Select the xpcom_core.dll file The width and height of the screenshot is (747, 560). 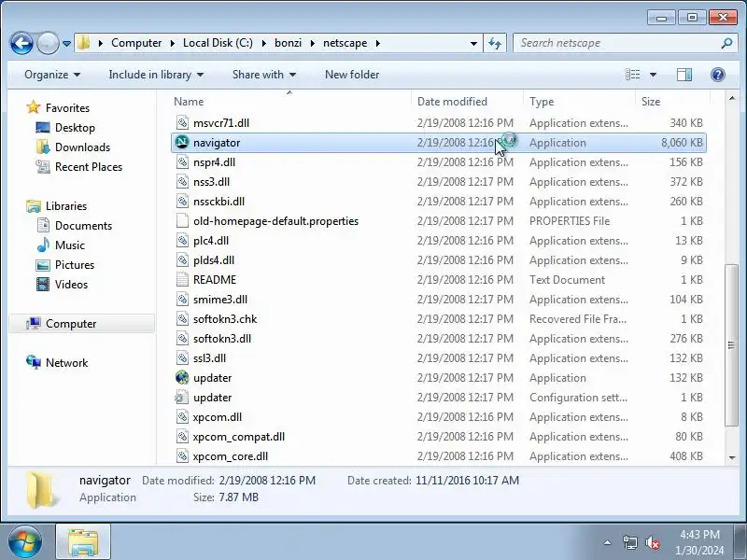[230, 455]
